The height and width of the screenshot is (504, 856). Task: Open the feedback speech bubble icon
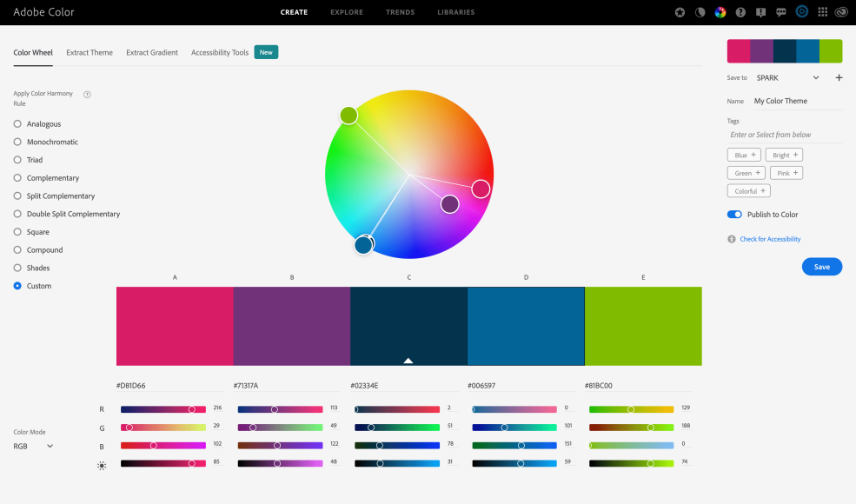click(781, 12)
